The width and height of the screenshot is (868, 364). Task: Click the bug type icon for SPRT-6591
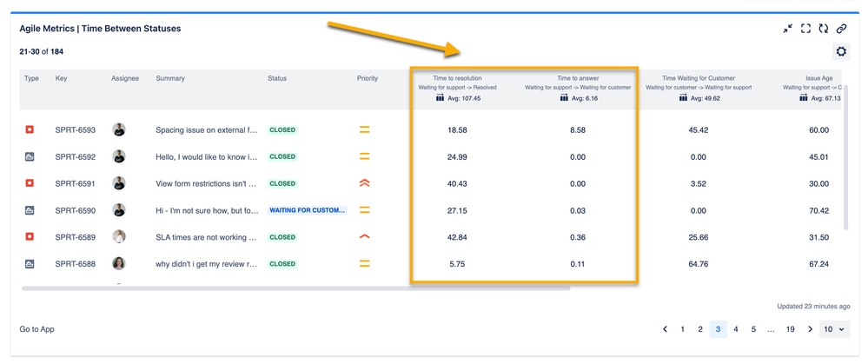pyautogui.click(x=30, y=183)
